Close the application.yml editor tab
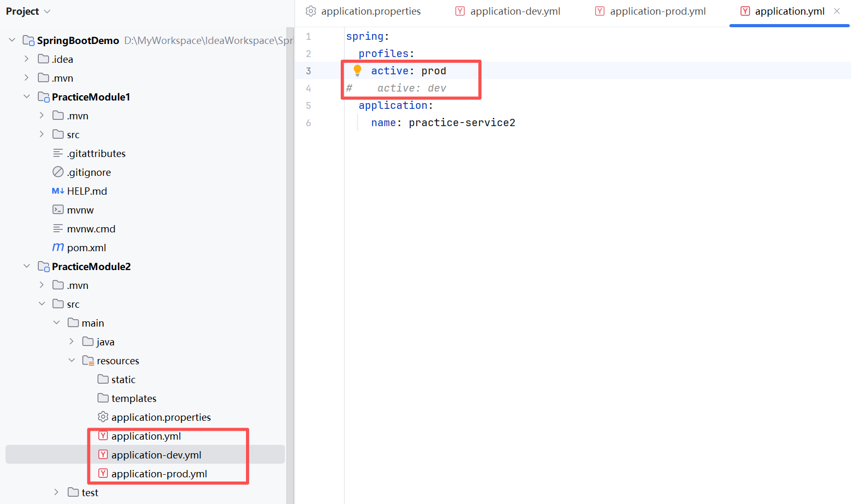This screenshot has height=504, width=851. click(837, 11)
